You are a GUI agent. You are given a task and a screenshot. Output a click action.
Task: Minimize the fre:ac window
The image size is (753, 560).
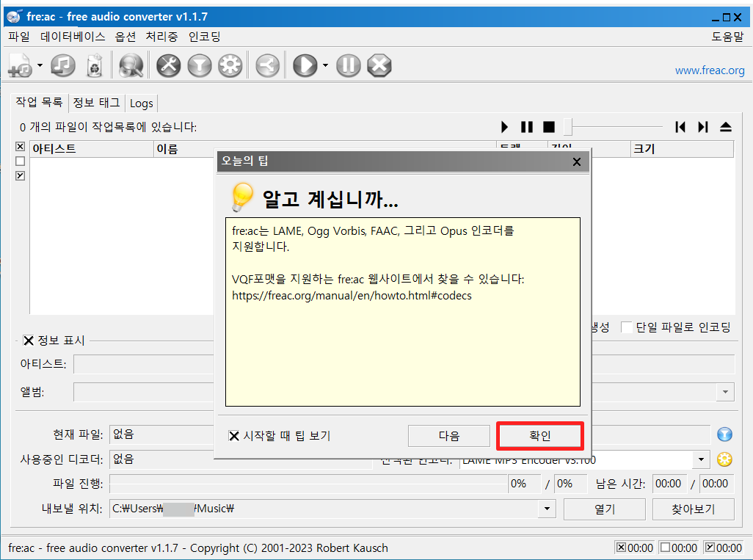716,18
